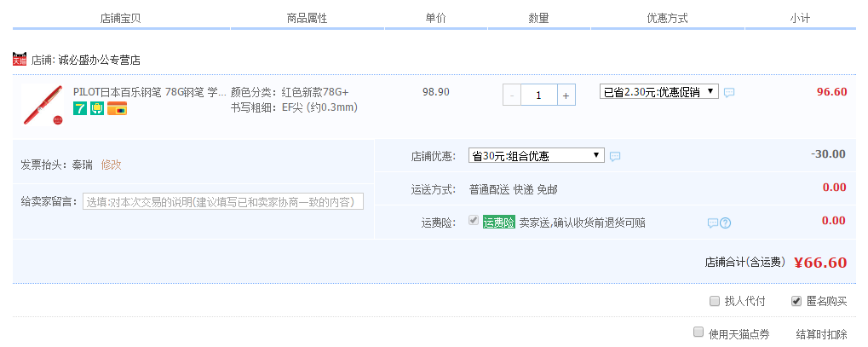Open the freight insurance help question-mark icon
Viewport: 868px width, 347px height.
coord(726,223)
